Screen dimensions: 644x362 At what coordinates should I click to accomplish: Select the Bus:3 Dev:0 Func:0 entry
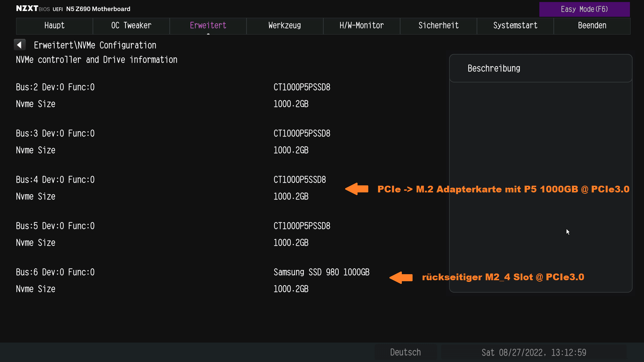point(55,133)
